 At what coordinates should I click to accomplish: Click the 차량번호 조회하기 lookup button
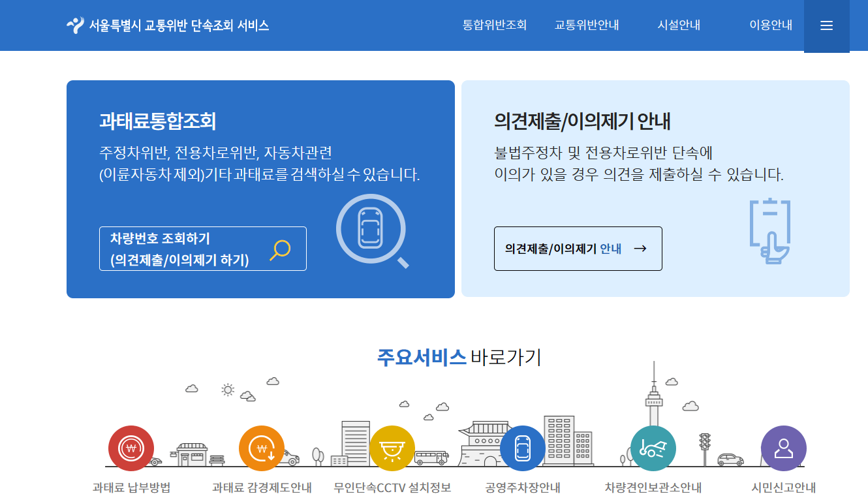click(x=202, y=249)
